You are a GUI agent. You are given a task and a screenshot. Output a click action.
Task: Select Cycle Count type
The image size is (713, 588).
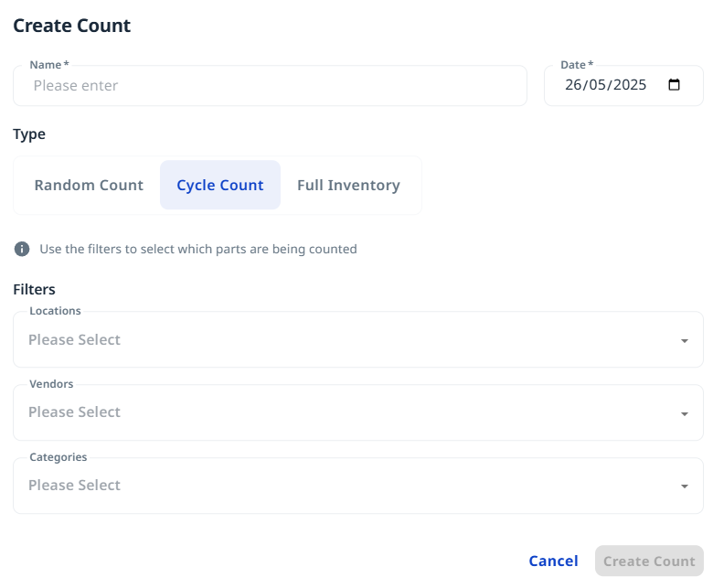(x=220, y=185)
